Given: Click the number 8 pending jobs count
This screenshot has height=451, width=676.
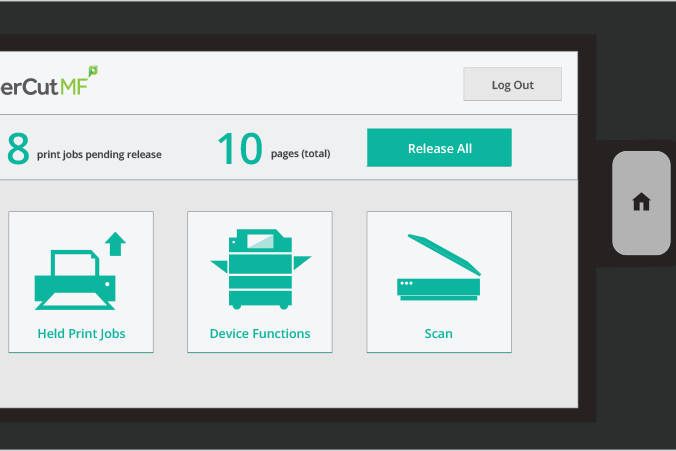Looking at the screenshot, I should click(18, 149).
